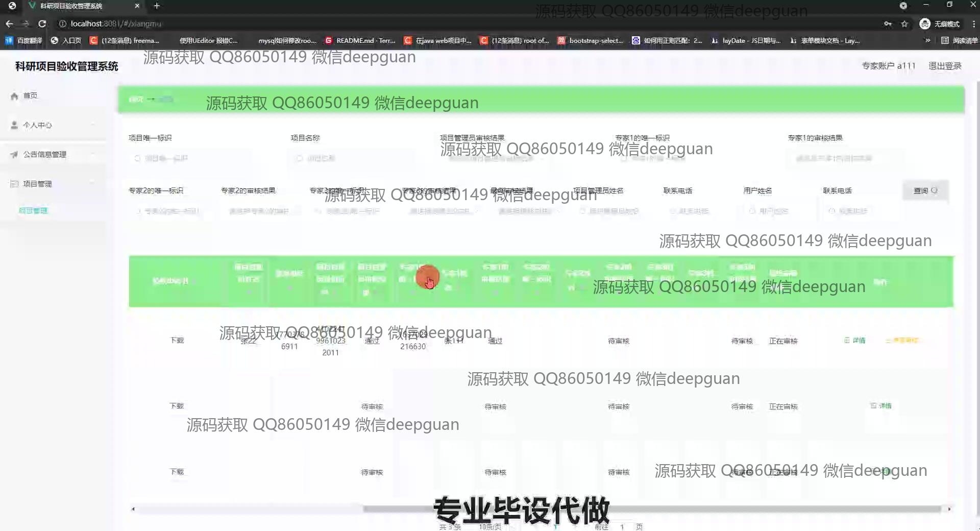Open 详情 for the second table row
980x531 pixels.
point(881,406)
